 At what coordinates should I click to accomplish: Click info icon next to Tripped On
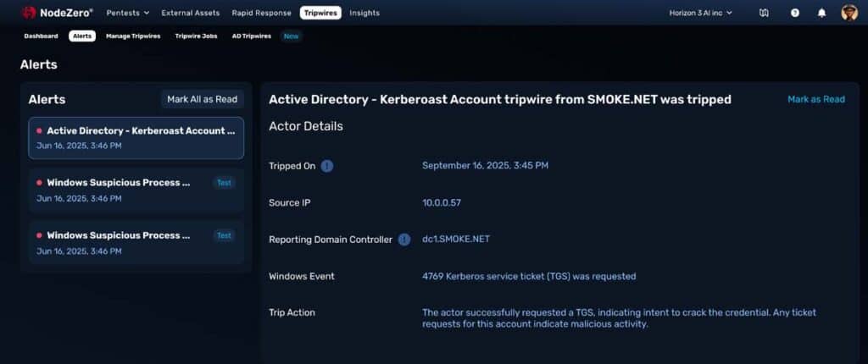(327, 166)
